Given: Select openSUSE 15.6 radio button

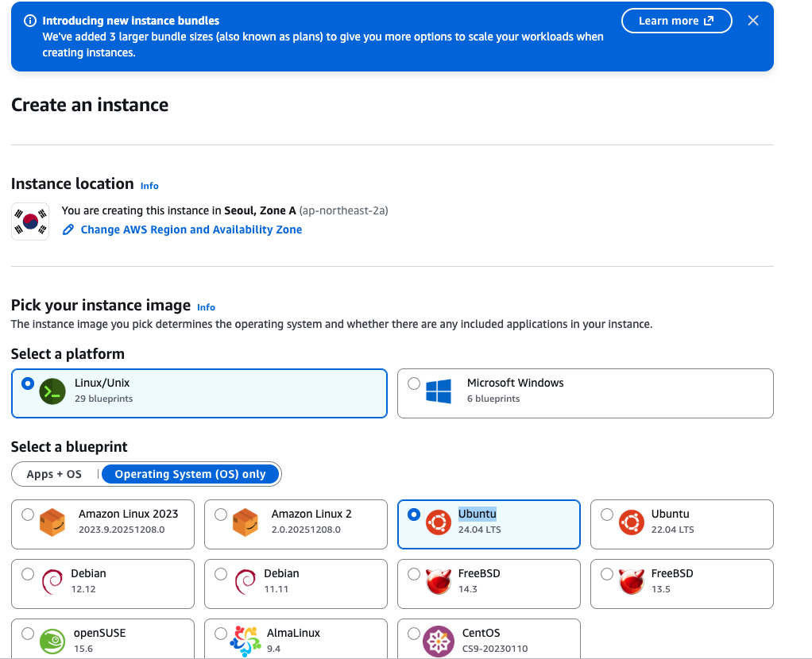Looking at the screenshot, I should tap(28, 634).
